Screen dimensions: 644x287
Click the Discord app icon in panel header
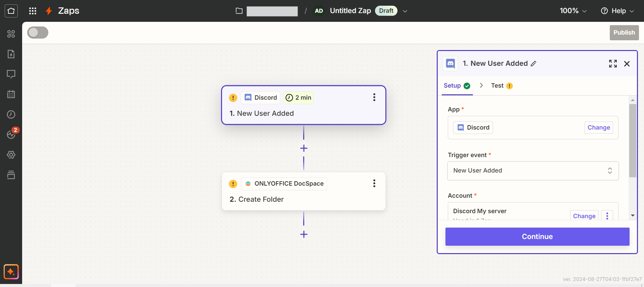(450, 63)
